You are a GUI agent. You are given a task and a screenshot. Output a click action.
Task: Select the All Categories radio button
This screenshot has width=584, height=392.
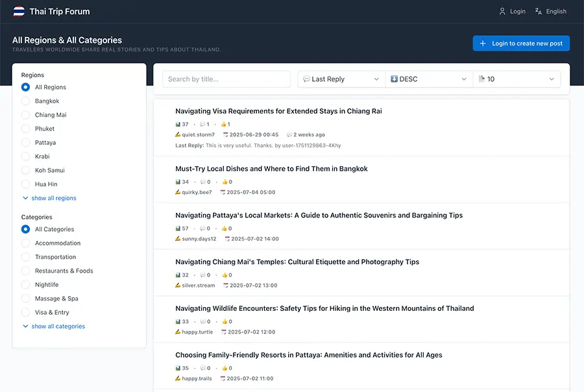click(x=25, y=229)
